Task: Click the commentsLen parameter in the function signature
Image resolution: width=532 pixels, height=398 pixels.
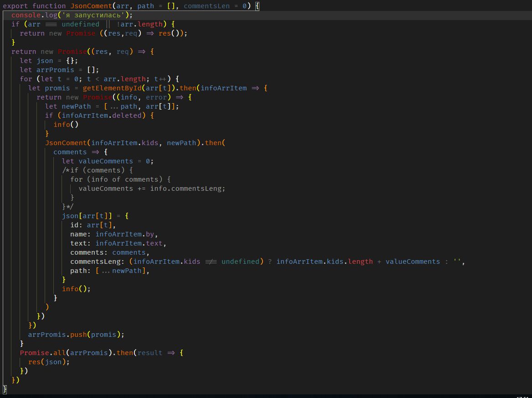Action: pos(207,6)
